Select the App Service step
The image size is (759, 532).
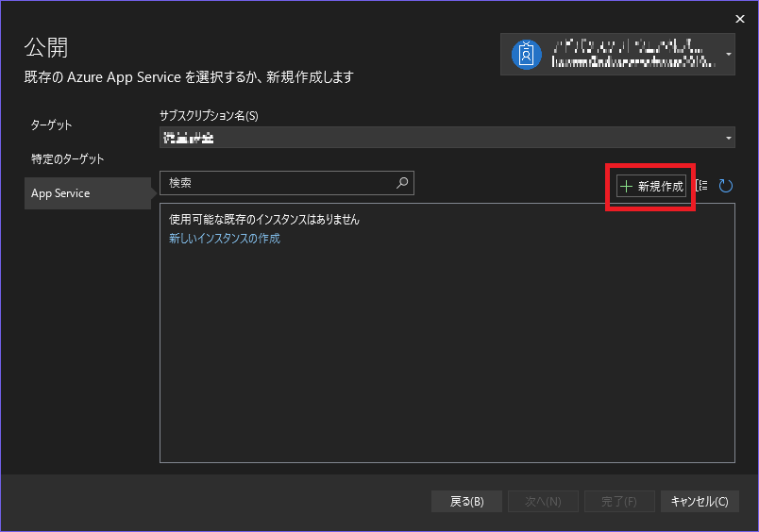click(88, 193)
